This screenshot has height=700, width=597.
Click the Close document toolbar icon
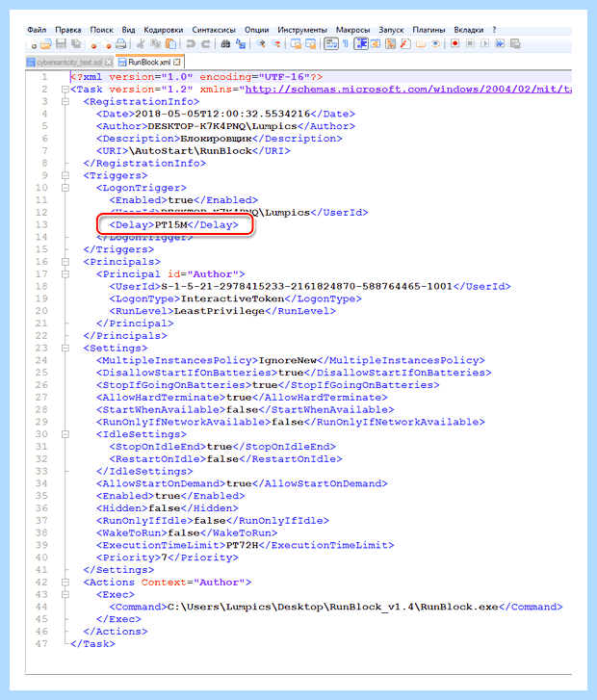92,43
